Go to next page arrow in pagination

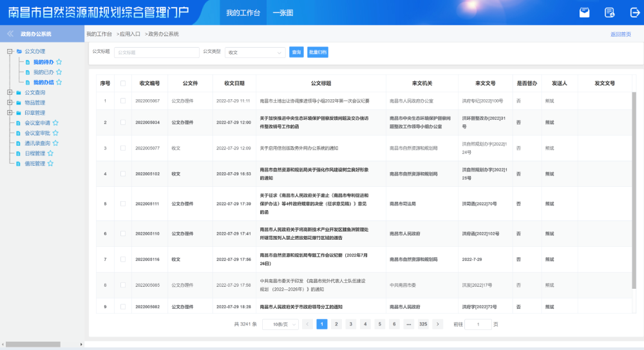(438, 324)
